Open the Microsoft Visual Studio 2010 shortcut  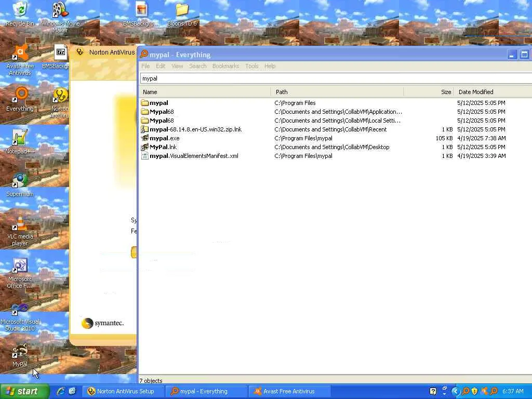click(20, 317)
